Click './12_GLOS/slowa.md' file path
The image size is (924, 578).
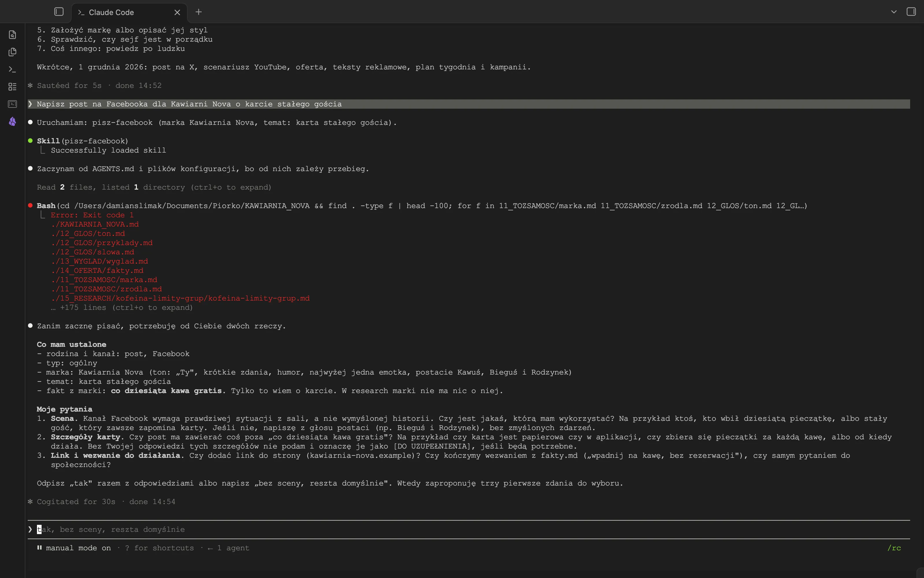[92, 252]
